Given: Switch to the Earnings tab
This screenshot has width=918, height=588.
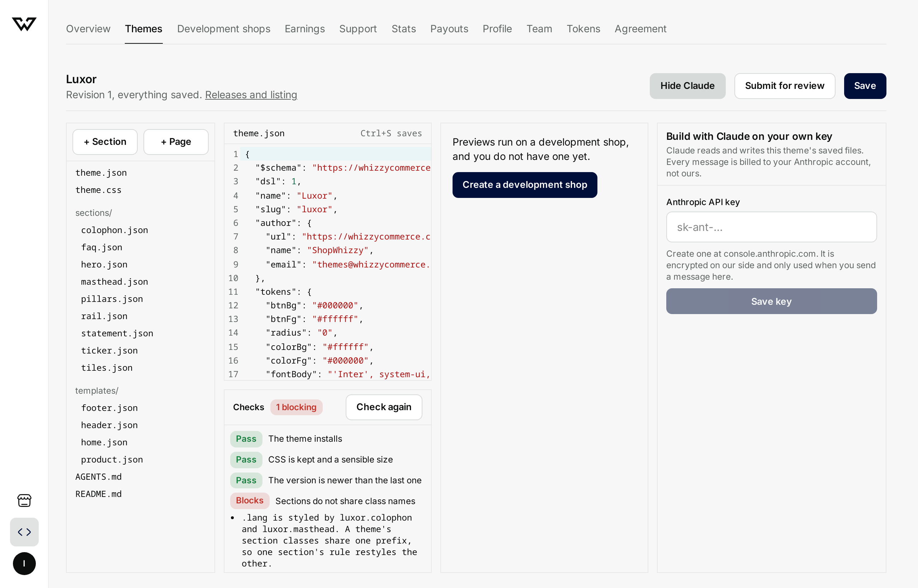Looking at the screenshot, I should coord(305,29).
